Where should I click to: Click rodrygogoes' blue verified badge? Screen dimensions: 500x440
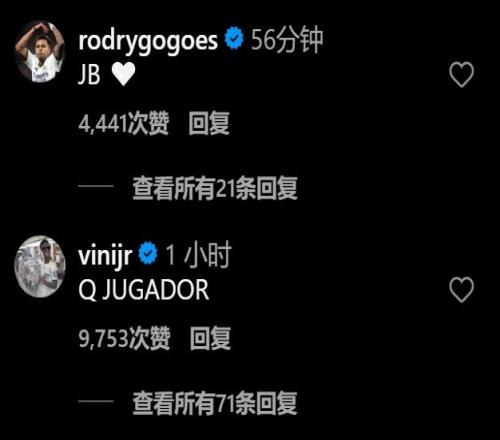[x=234, y=38]
